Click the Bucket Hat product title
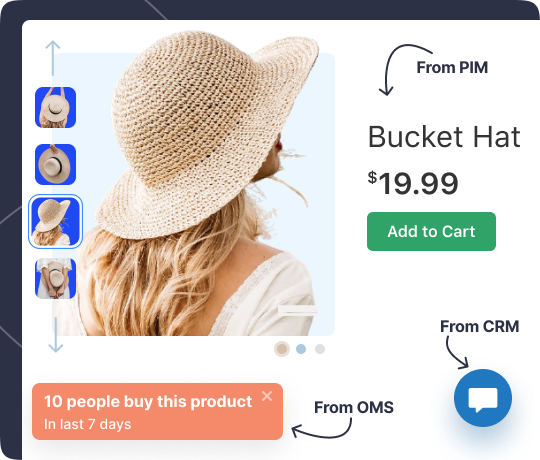Viewport: 540px width, 460px height. pyautogui.click(x=444, y=137)
